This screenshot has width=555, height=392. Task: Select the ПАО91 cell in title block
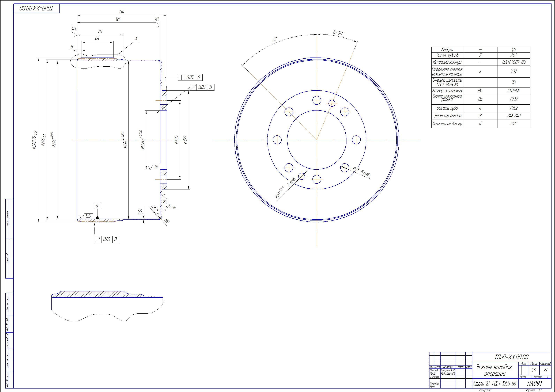535,383
